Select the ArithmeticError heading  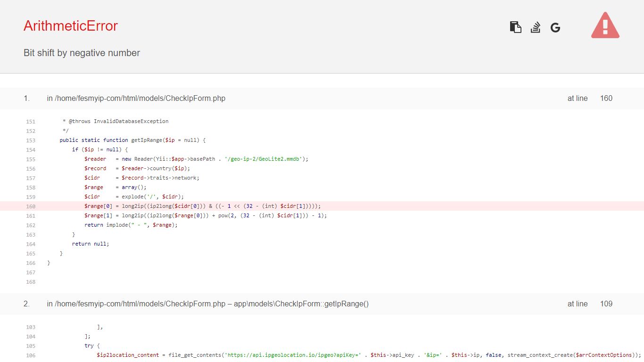(x=71, y=26)
